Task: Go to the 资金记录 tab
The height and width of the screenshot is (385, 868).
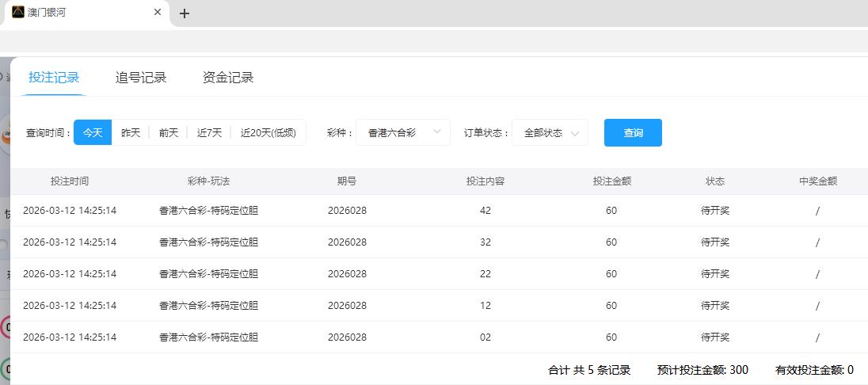Action: [x=228, y=78]
